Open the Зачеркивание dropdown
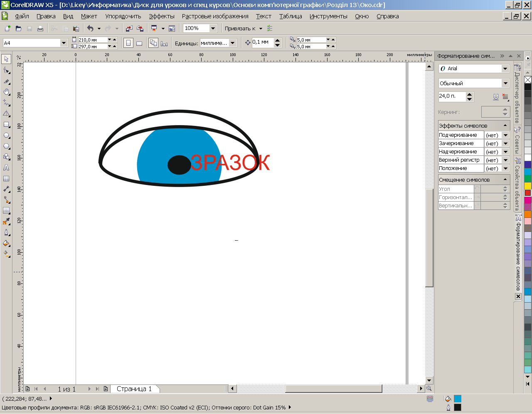This screenshot has height=414, width=532. coord(505,143)
